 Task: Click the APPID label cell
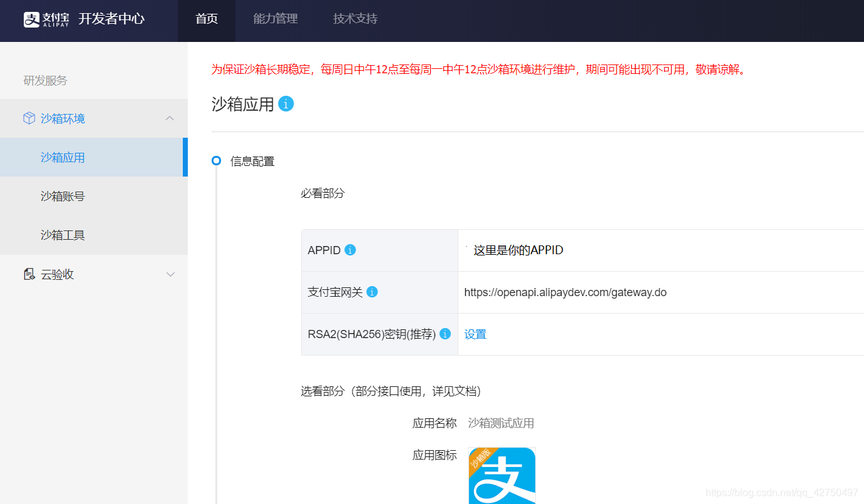pos(379,250)
